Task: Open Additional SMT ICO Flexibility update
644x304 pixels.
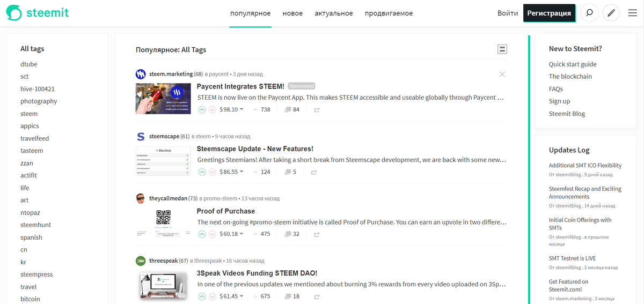Action: (x=585, y=166)
